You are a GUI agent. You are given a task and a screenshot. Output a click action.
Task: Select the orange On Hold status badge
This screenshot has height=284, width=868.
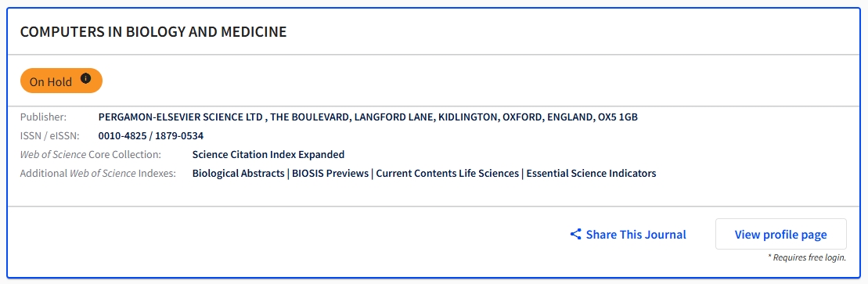(x=62, y=81)
